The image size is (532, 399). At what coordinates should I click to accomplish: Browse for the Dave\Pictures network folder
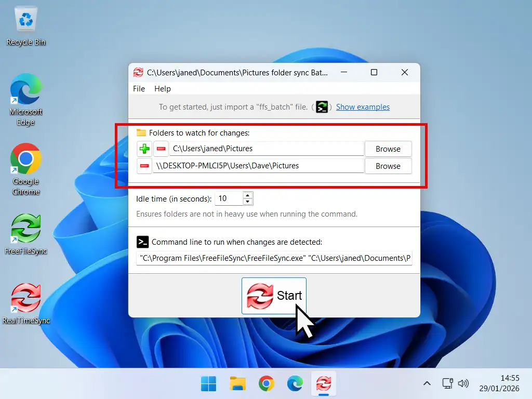click(388, 166)
